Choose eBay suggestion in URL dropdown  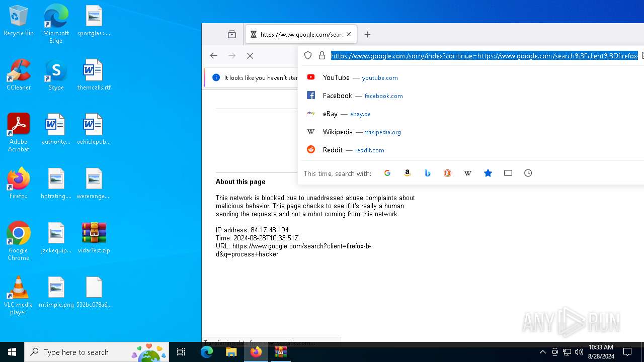pos(472,114)
